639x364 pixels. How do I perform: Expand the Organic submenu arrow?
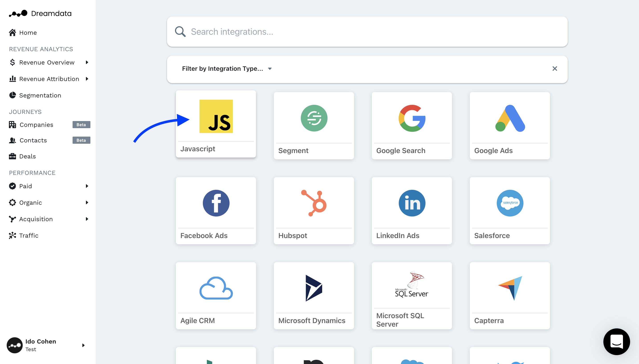pos(87,202)
